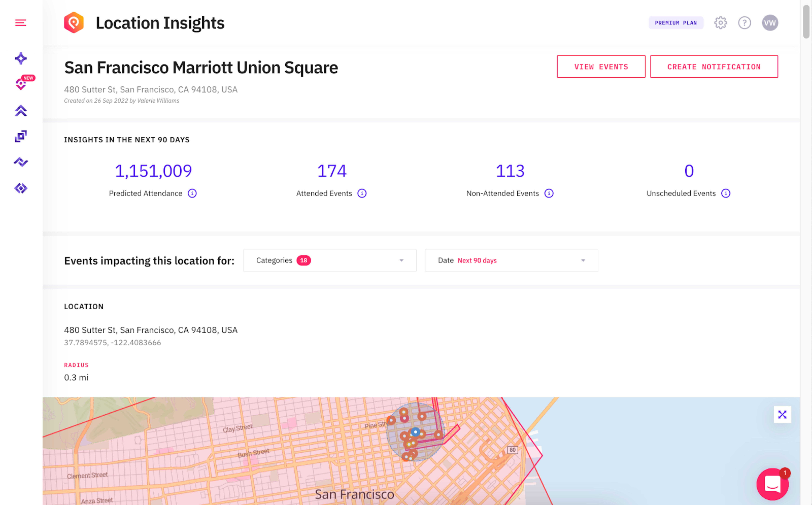Screen dimensions: 812x505
Task: Expand the Categories dropdown
Action: pyautogui.click(x=330, y=260)
